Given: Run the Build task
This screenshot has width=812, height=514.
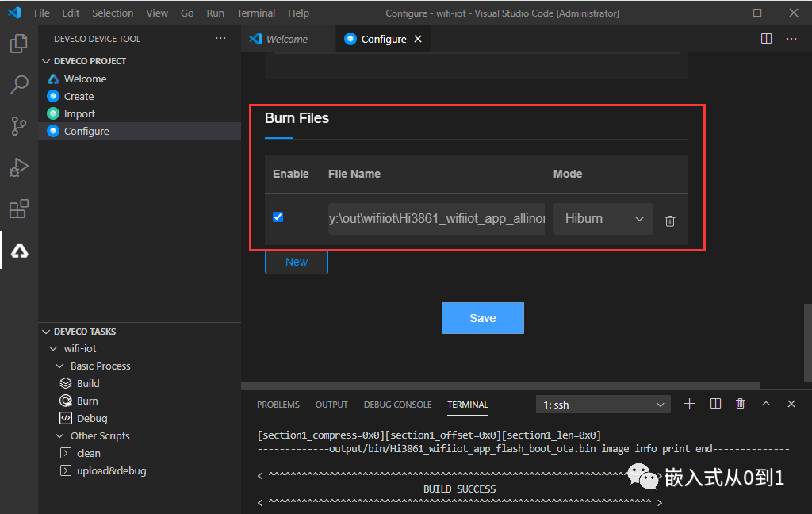Looking at the screenshot, I should coord(88,383).
